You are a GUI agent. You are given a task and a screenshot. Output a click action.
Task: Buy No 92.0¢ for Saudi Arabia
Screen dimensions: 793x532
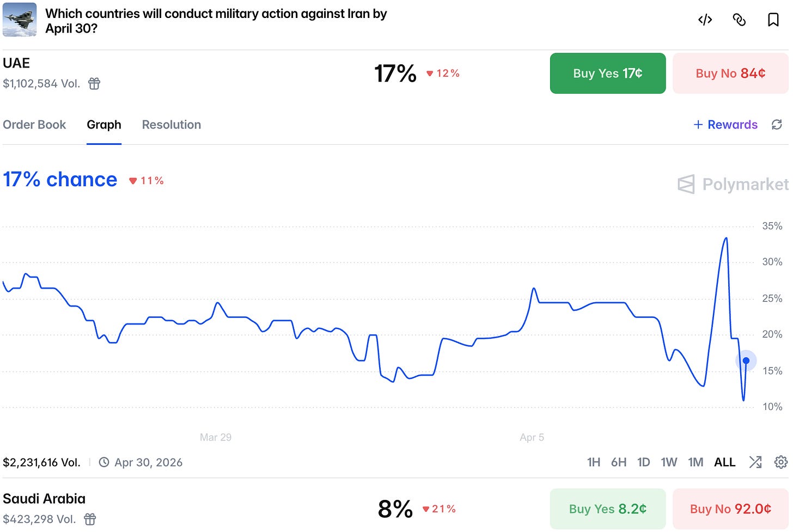click(730, 509)
